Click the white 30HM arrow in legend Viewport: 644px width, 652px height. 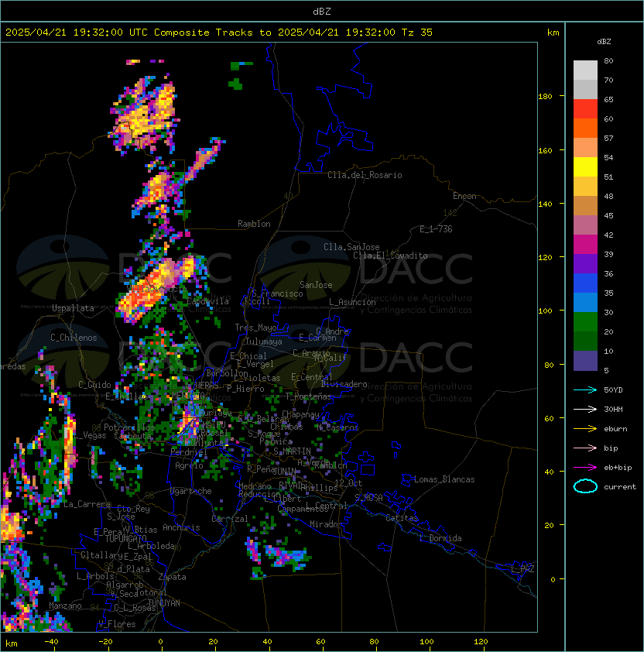[585, 409]
